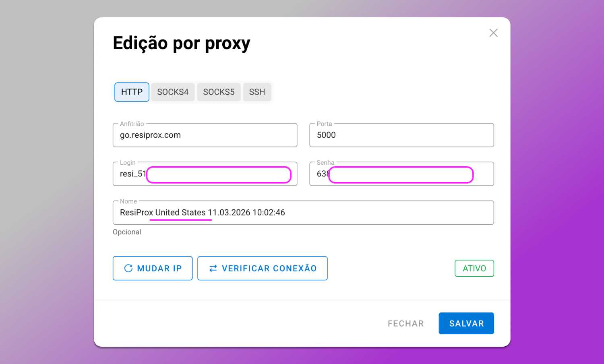This screenshot has width=604, height=364.
Task: Select the HTTP proxy type
Action: click(x=132, y=92)
